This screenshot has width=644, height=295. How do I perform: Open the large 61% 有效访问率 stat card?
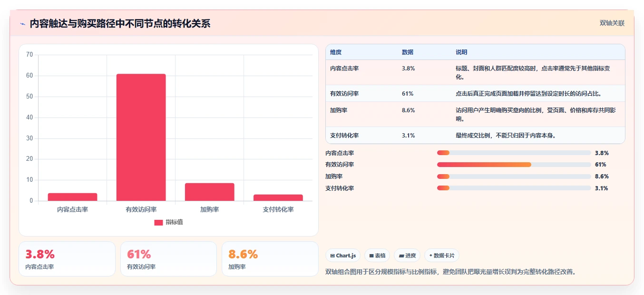click(x=168, y=259)
